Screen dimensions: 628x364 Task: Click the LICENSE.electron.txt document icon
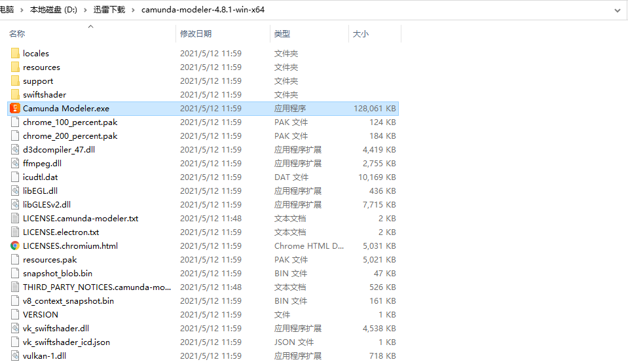15,232
